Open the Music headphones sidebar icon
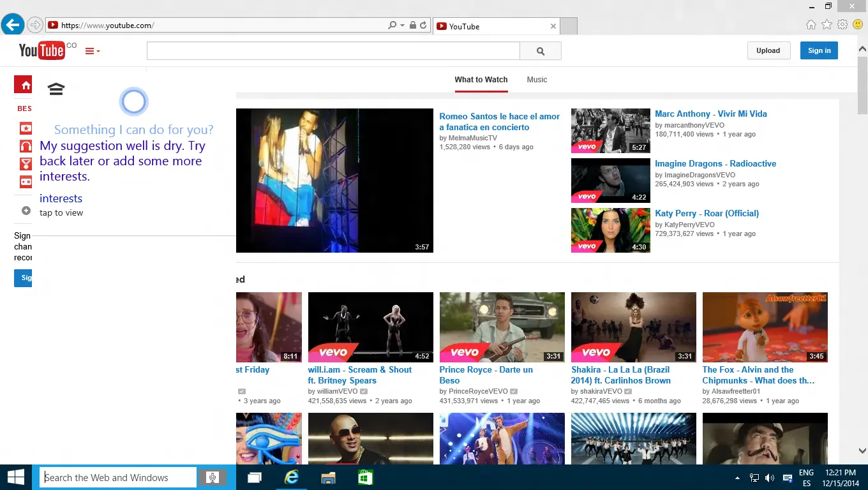Viewport: 868px width, 490px height. pos(26,146)
